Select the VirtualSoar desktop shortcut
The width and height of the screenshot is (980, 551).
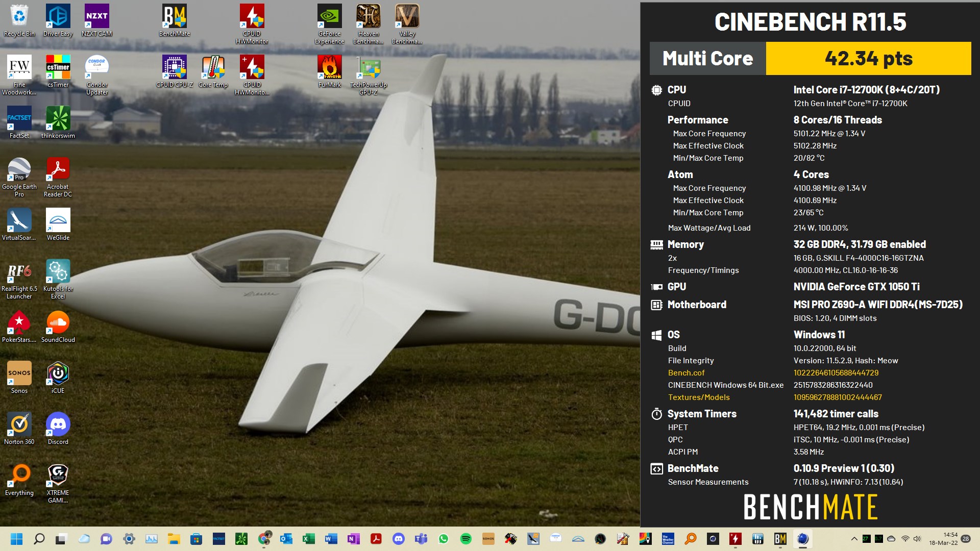pos(19,225)
